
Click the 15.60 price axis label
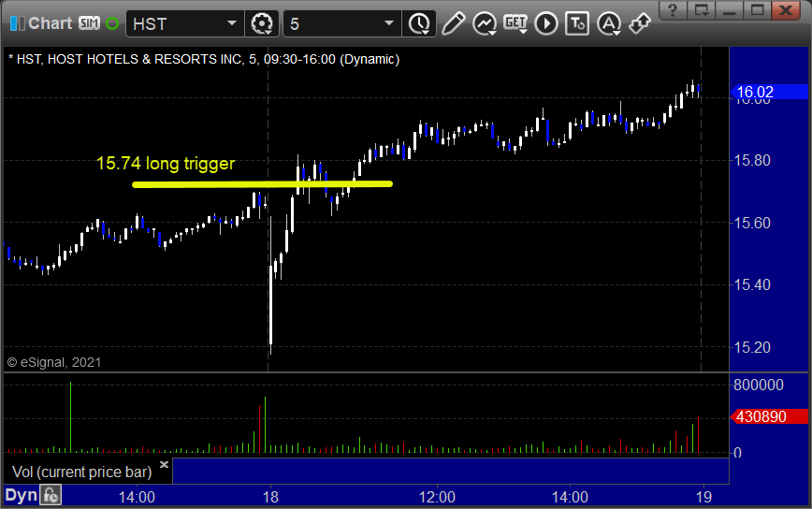click(752, 224)
